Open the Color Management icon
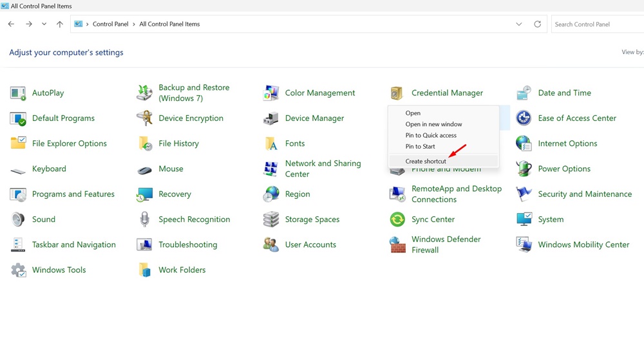The height and width of the screenshot is (345, 644). [271, 93]
